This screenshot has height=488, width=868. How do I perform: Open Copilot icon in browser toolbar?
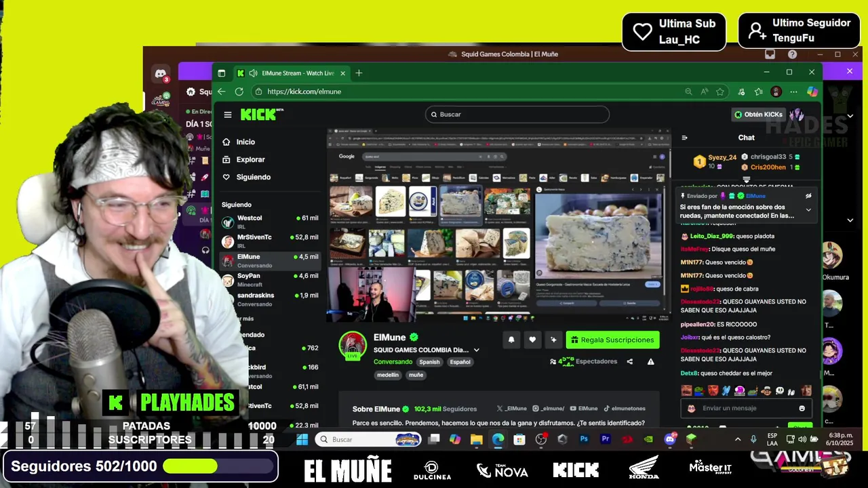(812, 91)
